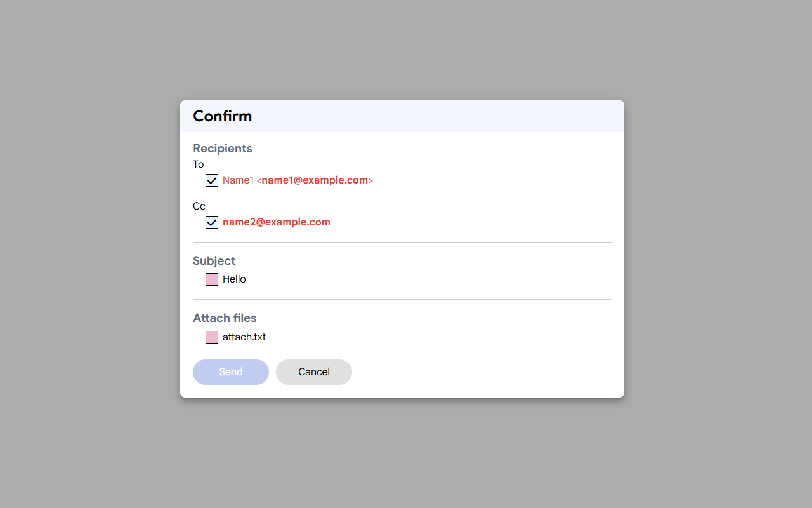The width and height of the screenshot is (812, 508).
Task: Click the divider line above Attach files
Action: (402, 299)
